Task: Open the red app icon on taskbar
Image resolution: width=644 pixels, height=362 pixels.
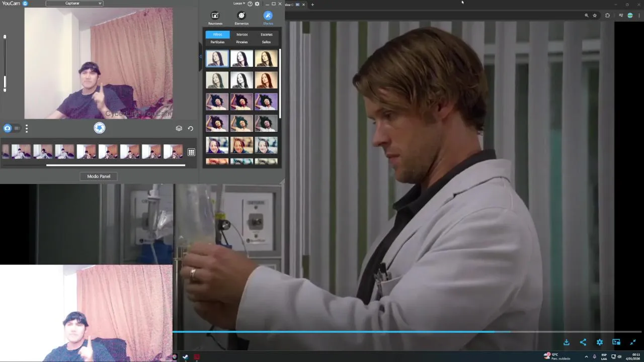Action: (197, 357)
